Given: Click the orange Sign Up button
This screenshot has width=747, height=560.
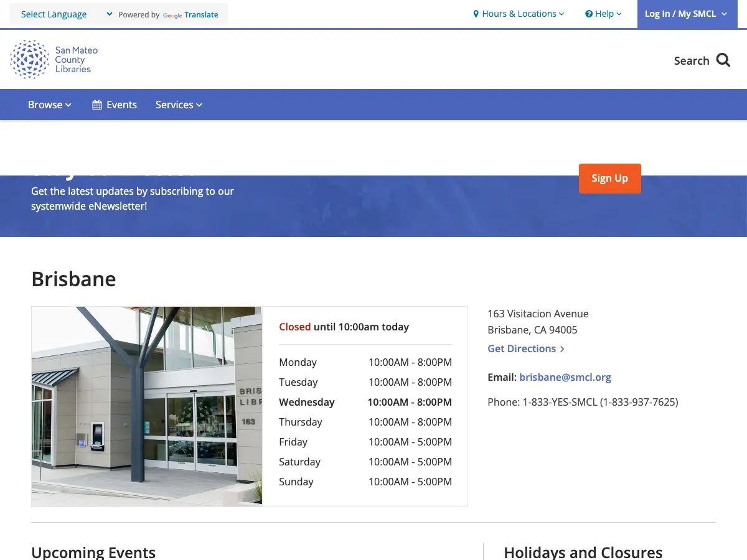Looking at the screenshot, I should 610,178.
